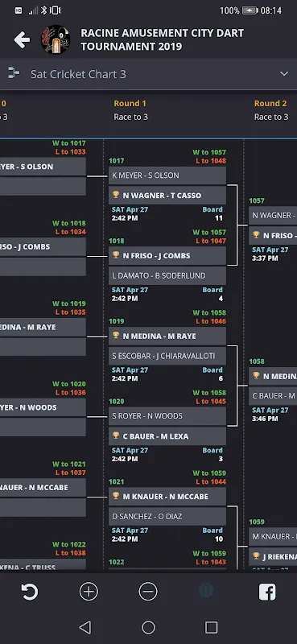Tap the Android home circle button
The width and height of the screenshot is (297, 644).
pyautogui.click(x=148, y=627)
